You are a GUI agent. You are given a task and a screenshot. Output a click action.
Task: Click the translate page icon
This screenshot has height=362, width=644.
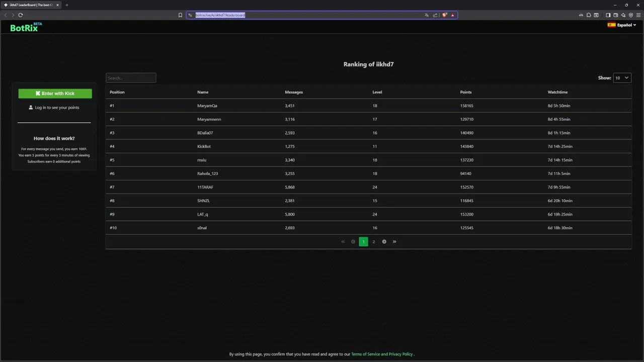[427, 15]
